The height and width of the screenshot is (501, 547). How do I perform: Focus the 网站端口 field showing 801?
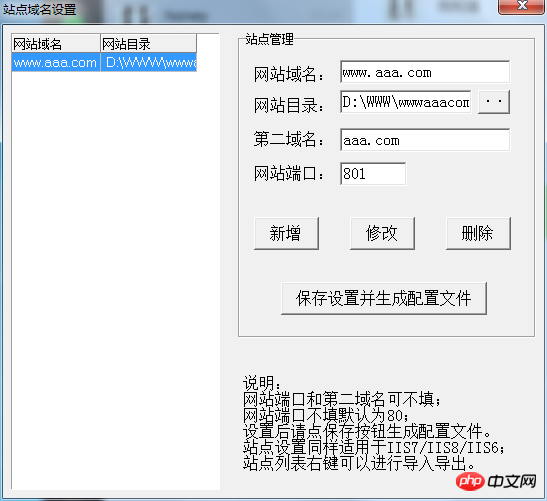click(373, 173)
